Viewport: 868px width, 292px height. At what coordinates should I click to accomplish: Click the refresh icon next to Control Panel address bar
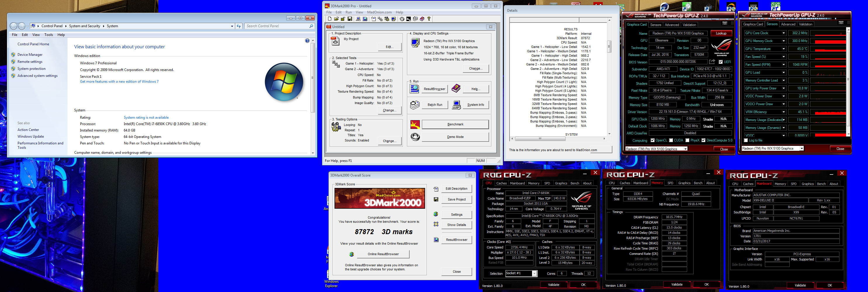239,26
